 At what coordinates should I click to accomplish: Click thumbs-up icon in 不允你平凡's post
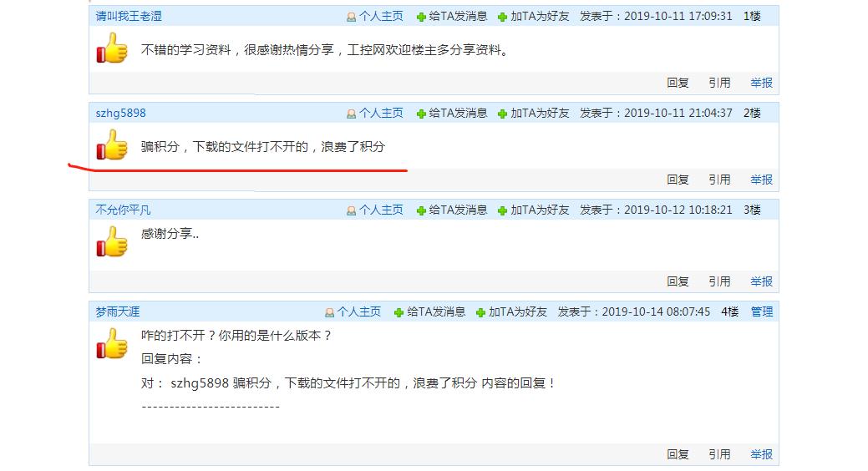[x=112, y=242]
